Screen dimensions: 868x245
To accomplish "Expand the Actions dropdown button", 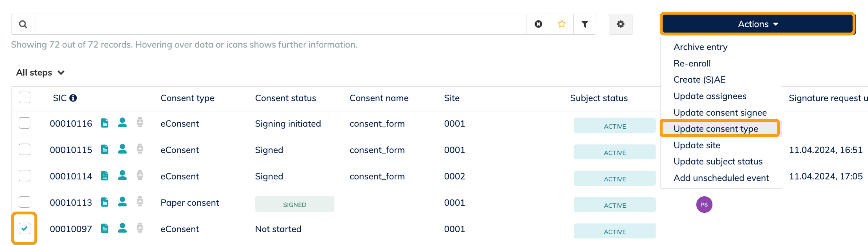I will [x=757, y=24].
